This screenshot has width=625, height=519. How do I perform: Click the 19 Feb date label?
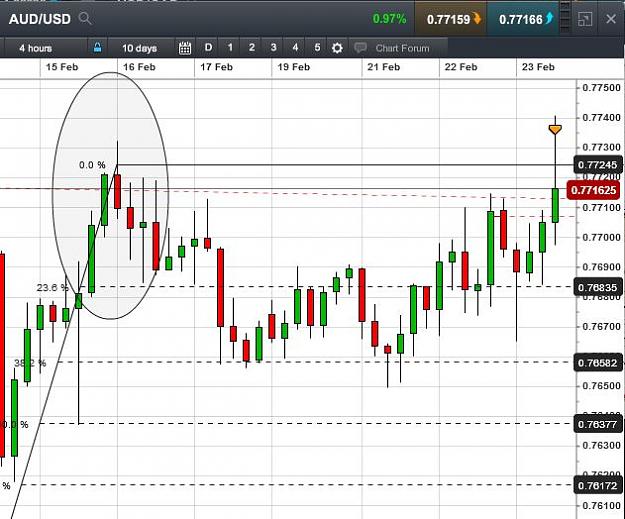294,67
